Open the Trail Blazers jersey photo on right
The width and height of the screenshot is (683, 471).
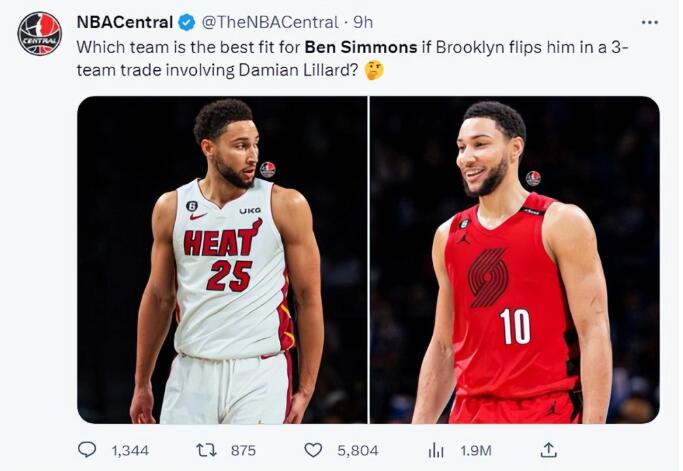coord(514,260)
